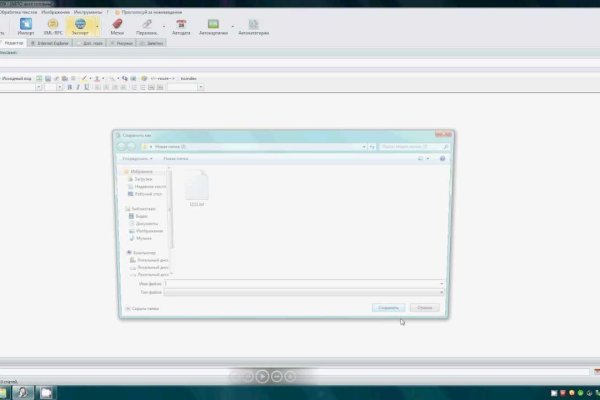Expand the Экспорт dropdown arrow
Screen dimensions: 600x400
[96, 24]
